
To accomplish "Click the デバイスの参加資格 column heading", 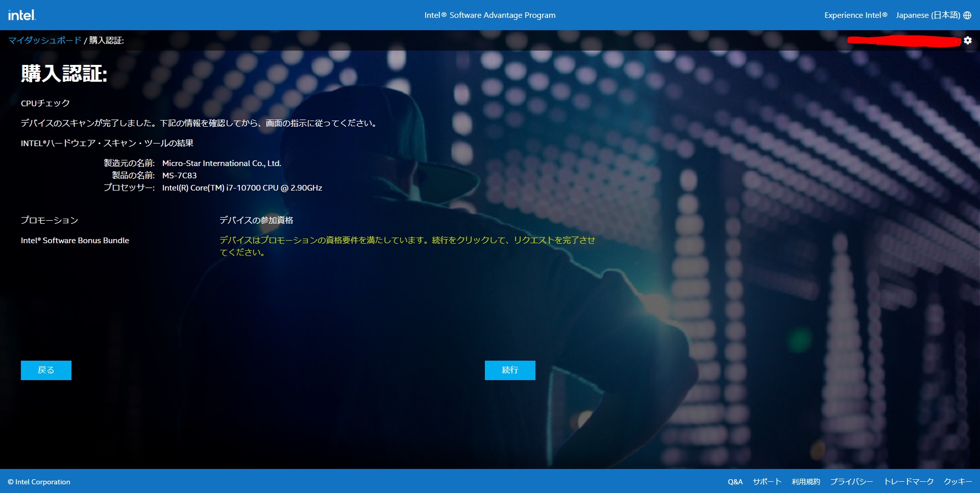I will coord(256,220).
